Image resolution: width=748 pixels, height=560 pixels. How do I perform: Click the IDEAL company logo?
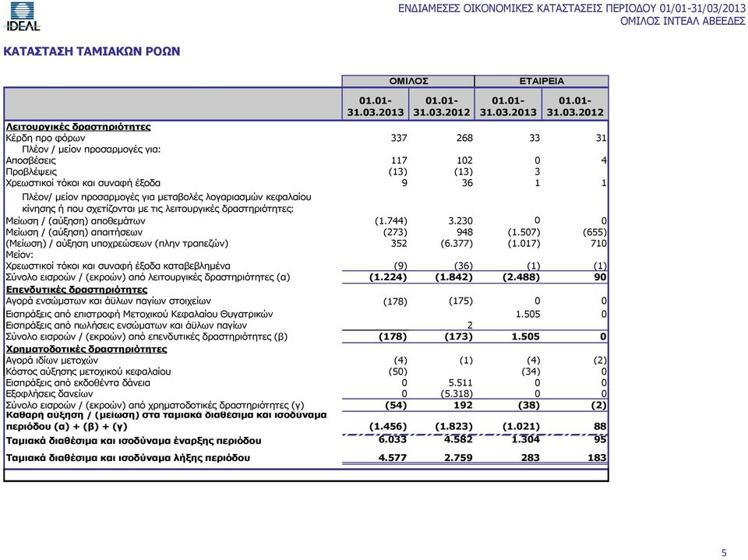[x=23, y=16]
